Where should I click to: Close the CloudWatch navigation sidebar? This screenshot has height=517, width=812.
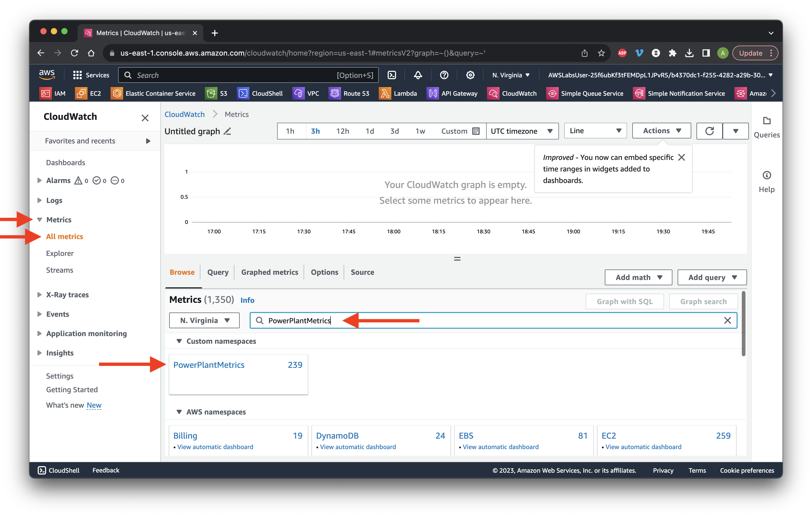click(x=145, y=118)
